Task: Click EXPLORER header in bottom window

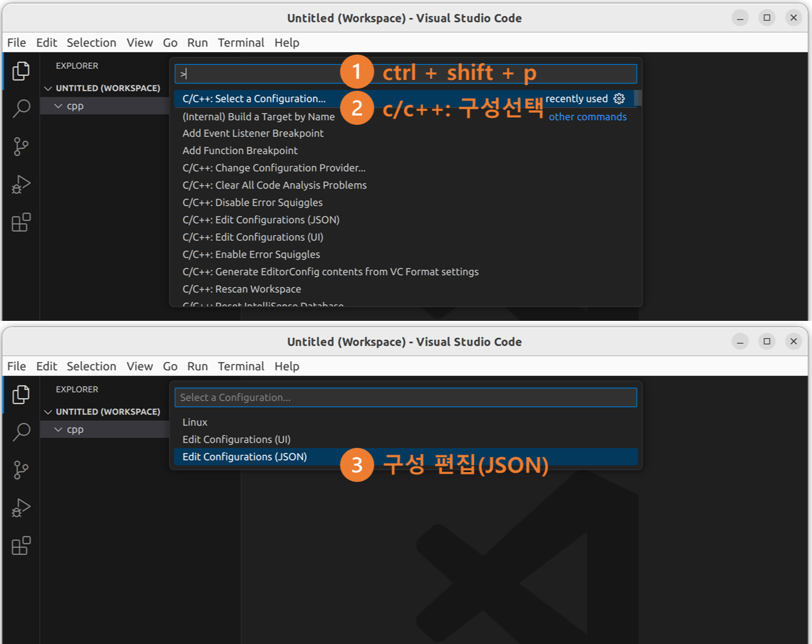Action: (77, 389)
